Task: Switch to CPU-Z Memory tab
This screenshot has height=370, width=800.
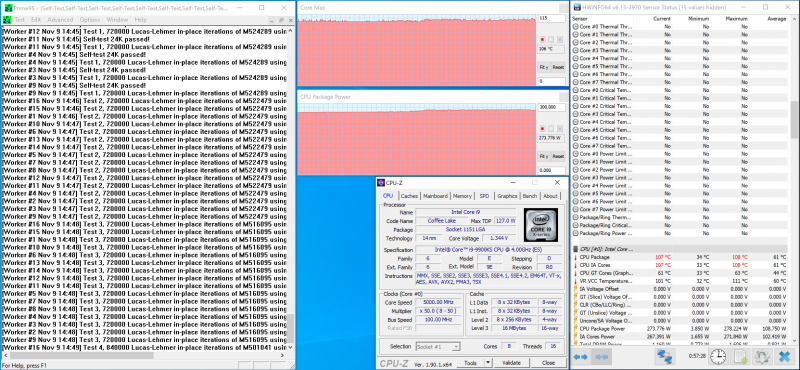Action: click(462, 196)
